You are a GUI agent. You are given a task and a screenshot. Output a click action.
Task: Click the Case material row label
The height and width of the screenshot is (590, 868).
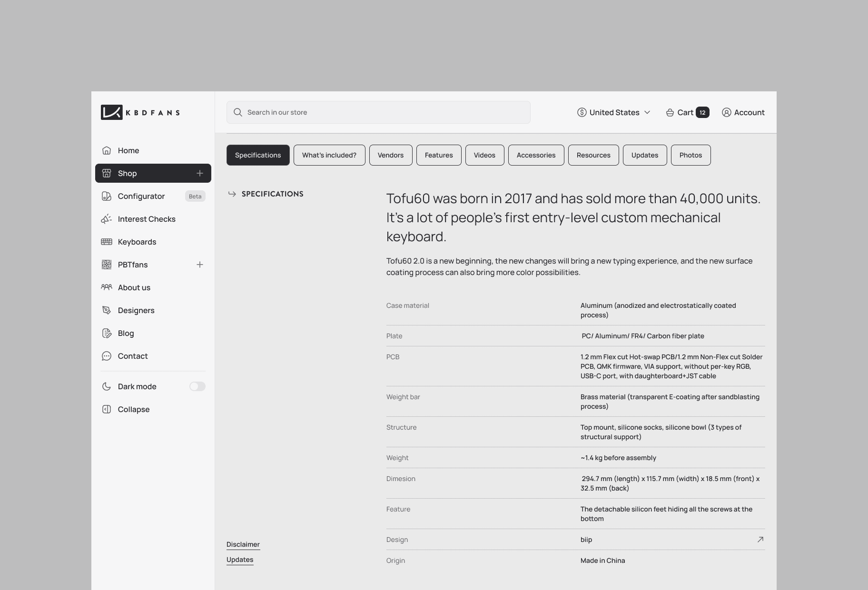tap(408, 305)
